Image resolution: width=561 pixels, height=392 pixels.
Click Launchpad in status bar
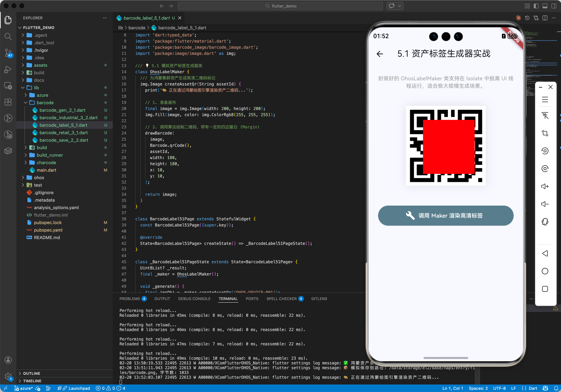coord(79,388)
